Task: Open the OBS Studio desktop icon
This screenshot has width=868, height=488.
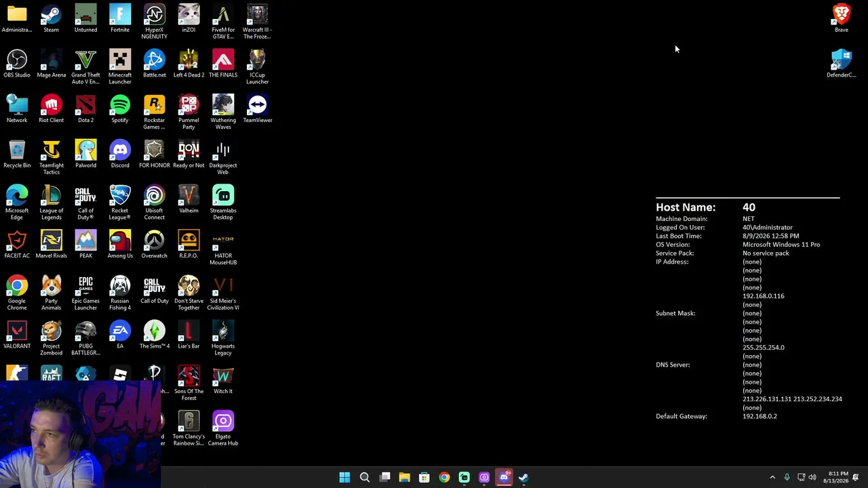Action: point(17,64)
